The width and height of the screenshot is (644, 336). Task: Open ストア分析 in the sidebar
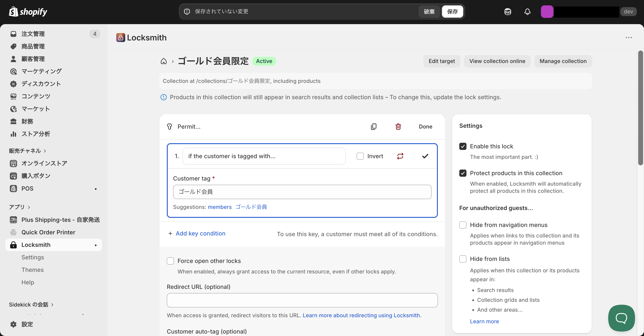pos(53,134)
